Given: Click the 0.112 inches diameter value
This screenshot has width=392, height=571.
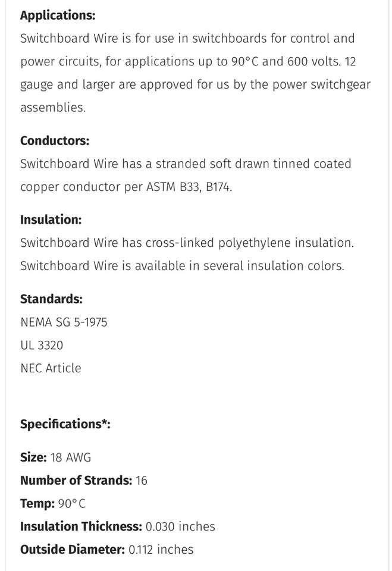Looking at the screenshot, I should click(161, 550).
